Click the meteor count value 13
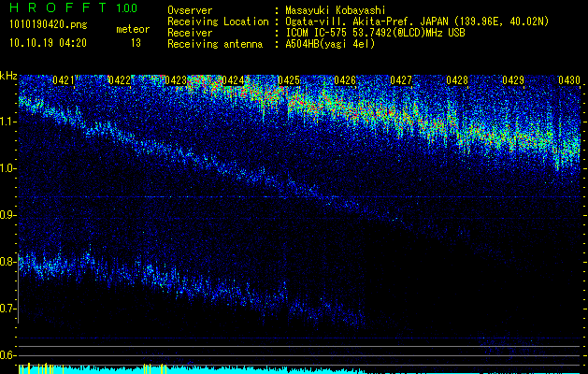The height and width of the screenshot is (374, 588). point(136,43)
